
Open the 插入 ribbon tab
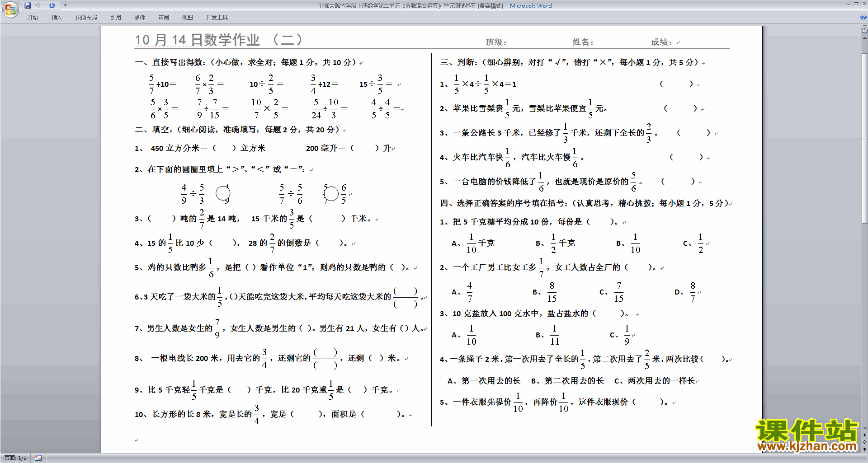pos(57,18)
